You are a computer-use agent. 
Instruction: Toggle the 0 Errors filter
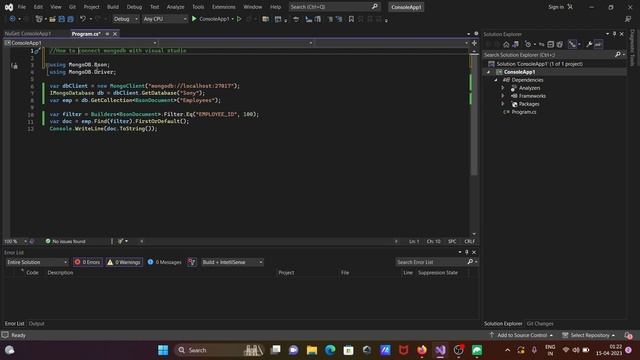[88, 262]
